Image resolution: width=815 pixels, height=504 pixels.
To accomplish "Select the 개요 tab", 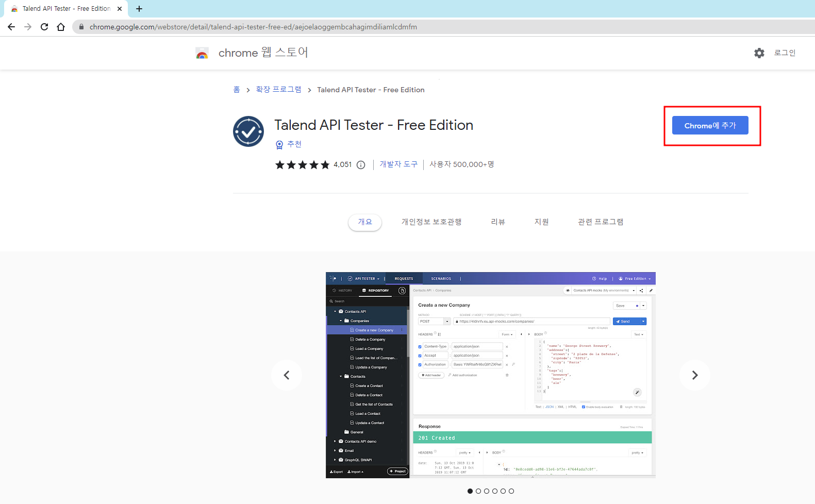I will pos(365,222).
